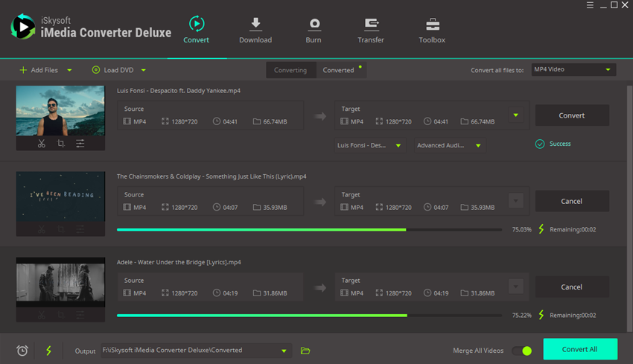
Task: Click the Despacito source duration clock icon
Action: click(x=217, y=121)
